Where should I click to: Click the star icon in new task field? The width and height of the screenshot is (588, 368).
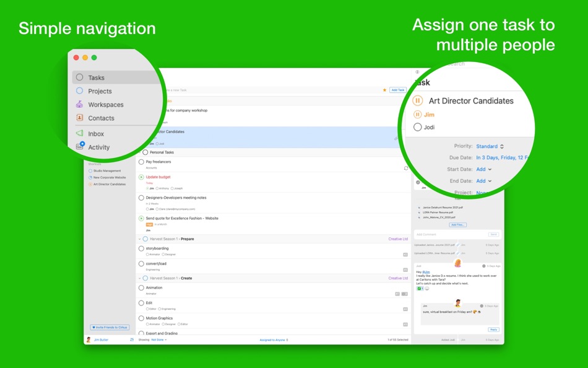pyautogui.click(x=384, y=90)
